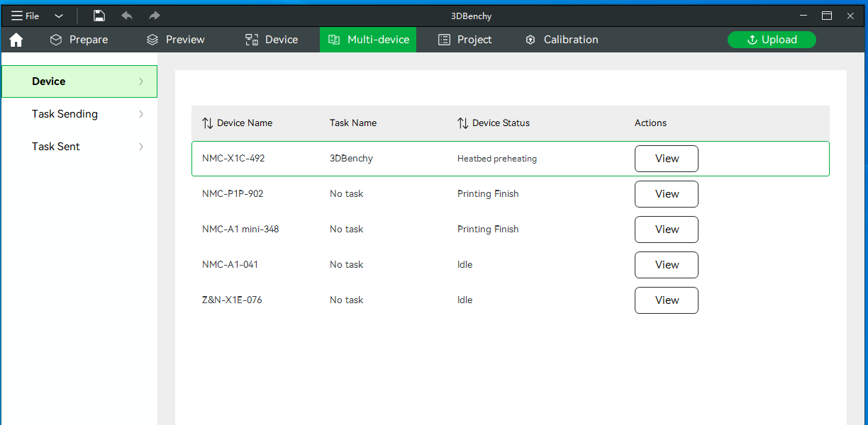Select the Multi-device tab
The image size is (868, 425).
click(368, 40)
